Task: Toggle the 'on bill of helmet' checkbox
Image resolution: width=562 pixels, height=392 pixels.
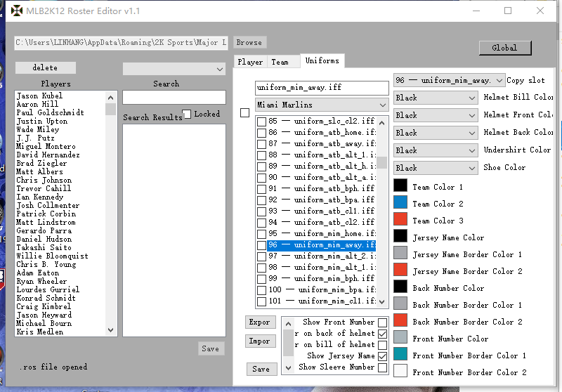Action: tap(382, 345)
